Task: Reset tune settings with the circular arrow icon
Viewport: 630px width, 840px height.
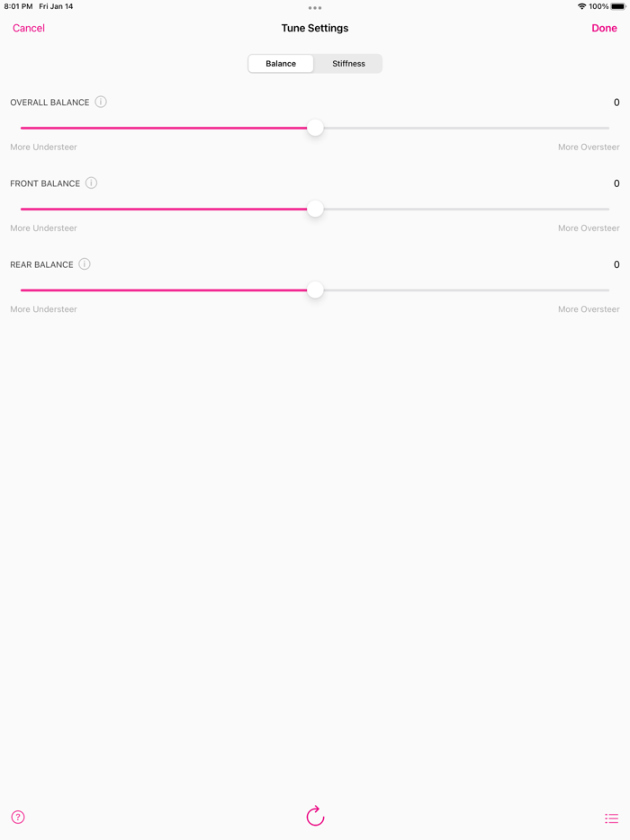Action: [315, 816]
